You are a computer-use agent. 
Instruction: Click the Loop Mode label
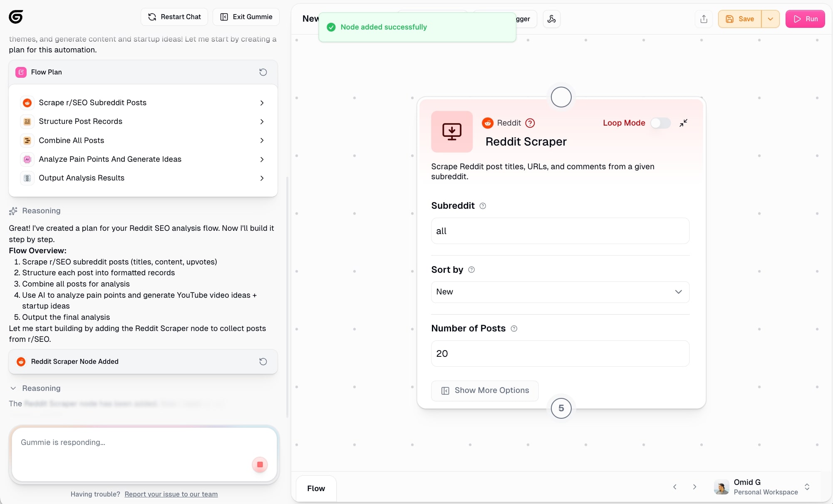coord(624,123)
